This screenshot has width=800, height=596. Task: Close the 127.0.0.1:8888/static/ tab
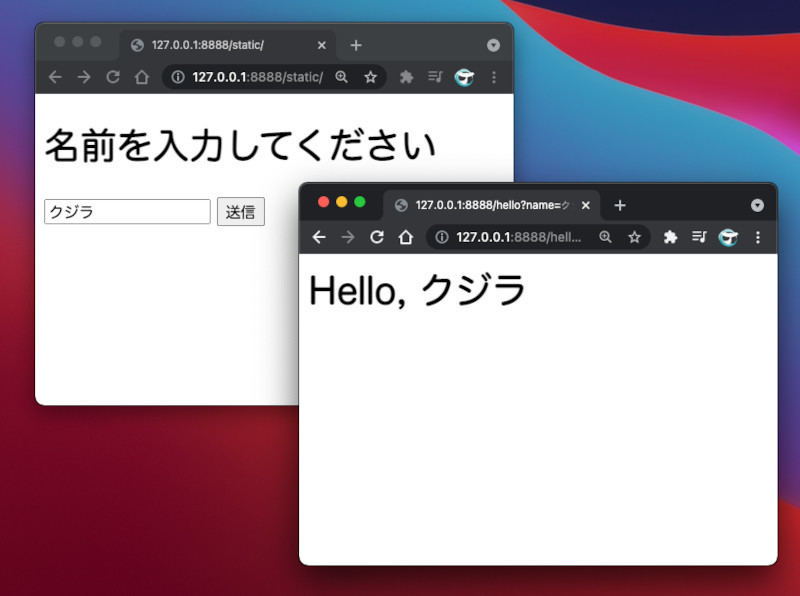321,45
